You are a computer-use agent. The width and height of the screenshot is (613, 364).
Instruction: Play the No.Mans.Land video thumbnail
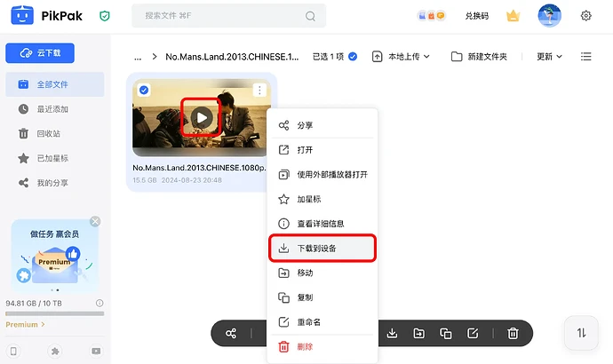click(x=202, y=117)
